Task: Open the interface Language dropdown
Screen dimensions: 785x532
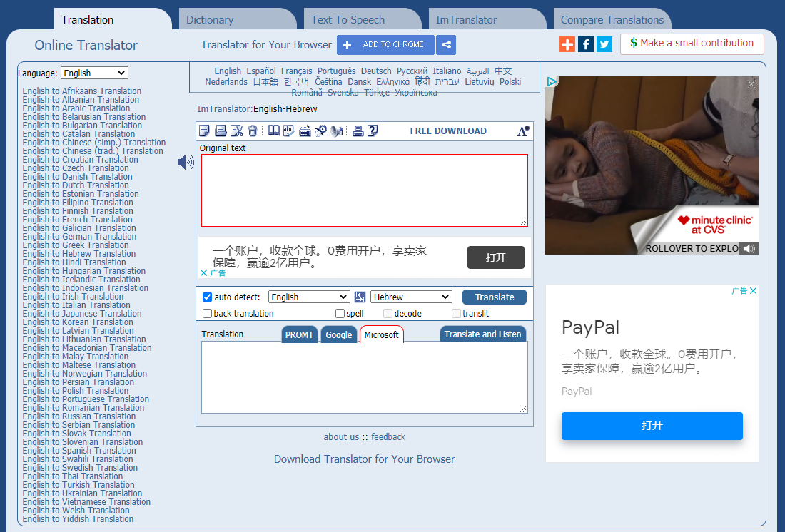Action: click(x=95, y=73)
